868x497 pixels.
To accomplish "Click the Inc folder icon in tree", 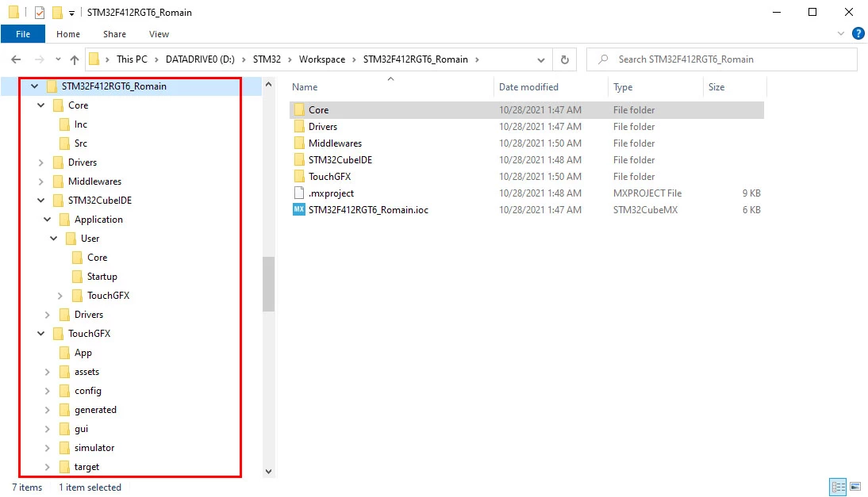I will [x=64, y=124].
